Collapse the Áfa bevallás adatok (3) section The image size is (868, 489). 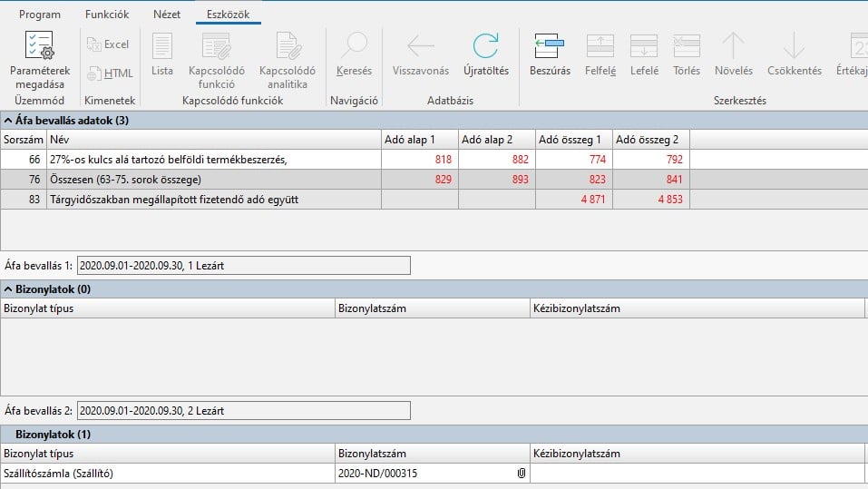[x=7, y=120]
